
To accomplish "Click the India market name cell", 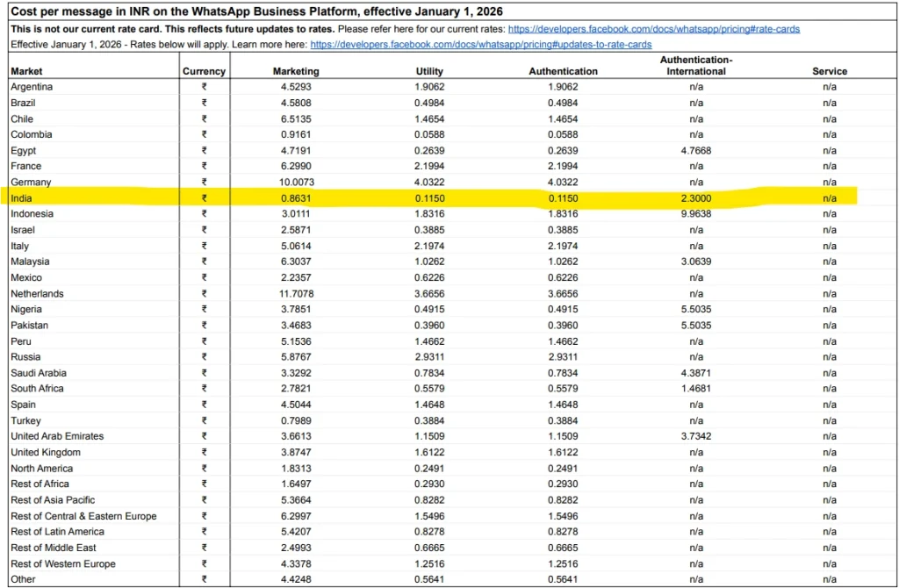I will pos(20,198).
